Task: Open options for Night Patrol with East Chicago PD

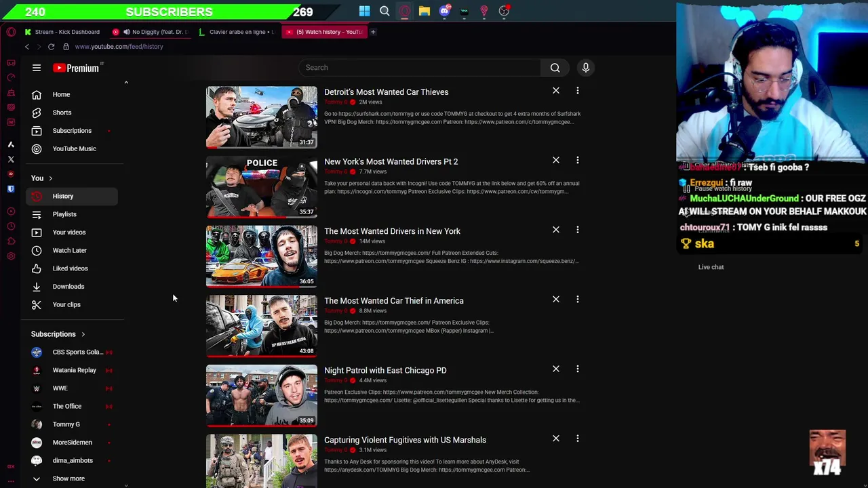Action: point(578,369)
